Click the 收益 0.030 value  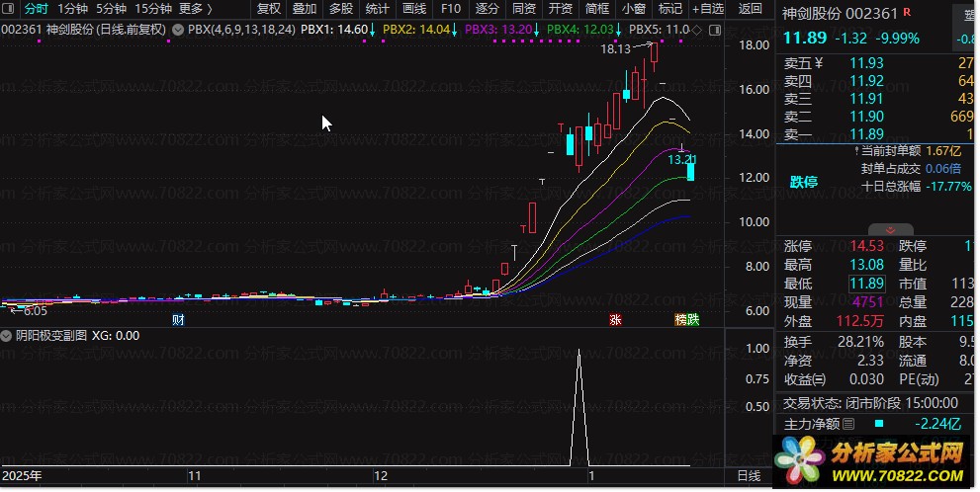click(867, 379)
